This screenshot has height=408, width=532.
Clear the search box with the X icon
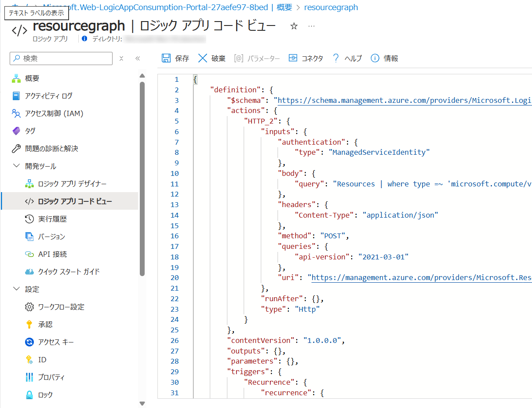[x=121, y=58]
